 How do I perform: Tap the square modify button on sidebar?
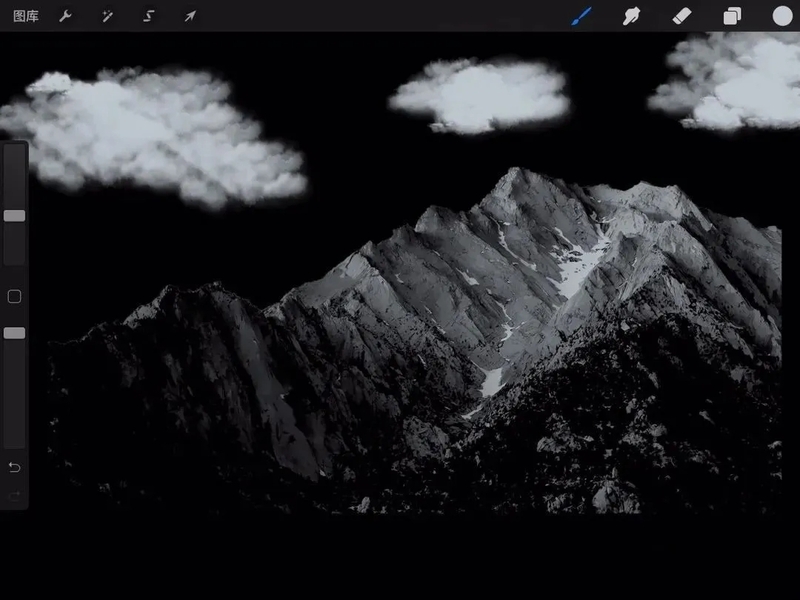click(14, 296)
